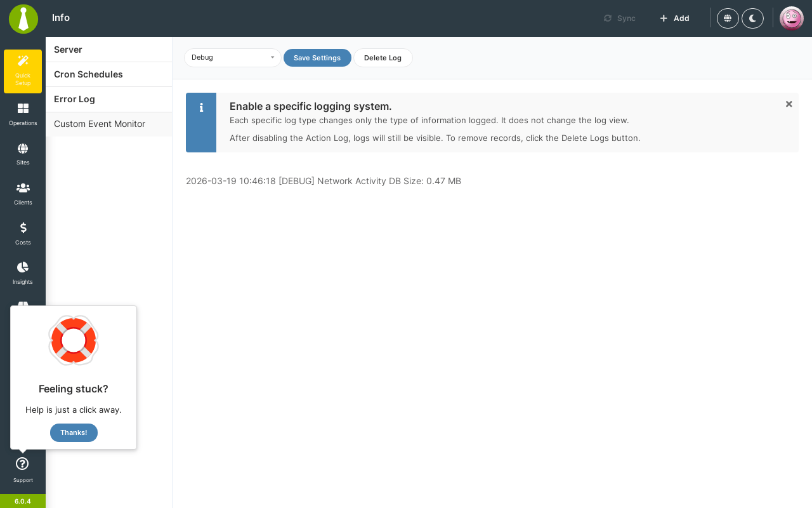
Task: Click the Delete Log button
Action: [x=383, y=58]
